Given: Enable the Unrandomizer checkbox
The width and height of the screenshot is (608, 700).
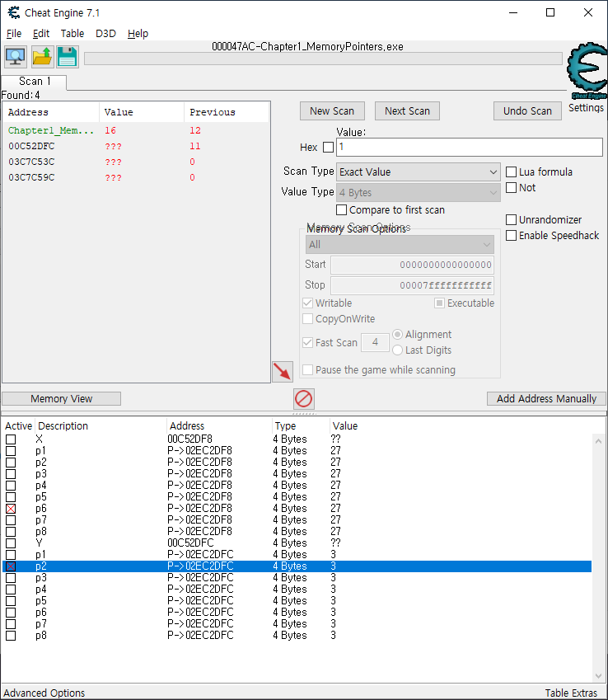Looking at the screenshot, I should [512, 219].
